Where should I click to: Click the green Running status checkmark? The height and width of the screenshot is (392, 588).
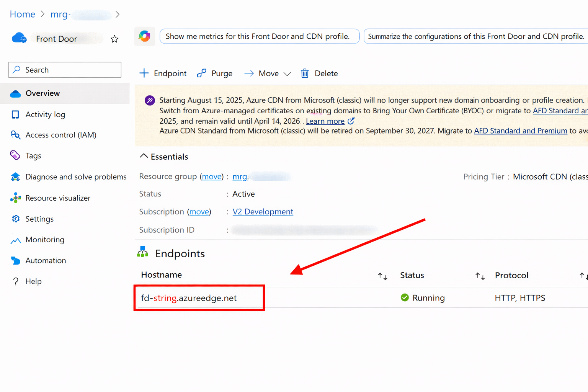pos(405,297)
